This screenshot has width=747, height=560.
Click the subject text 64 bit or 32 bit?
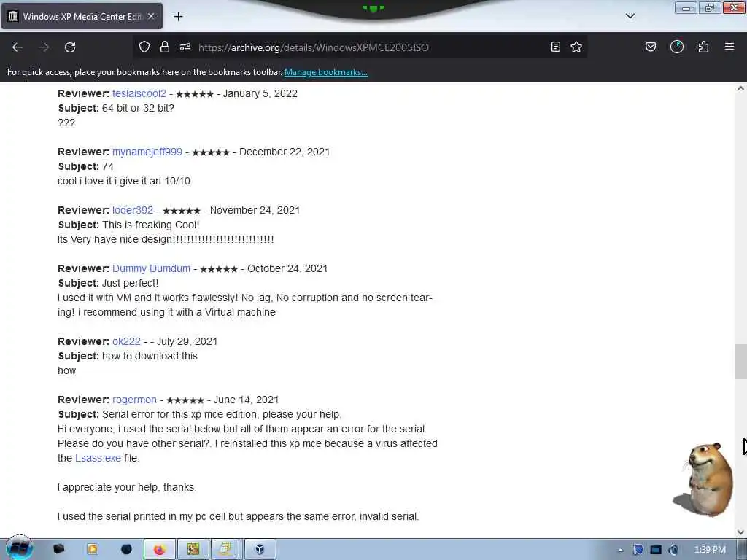138,108
